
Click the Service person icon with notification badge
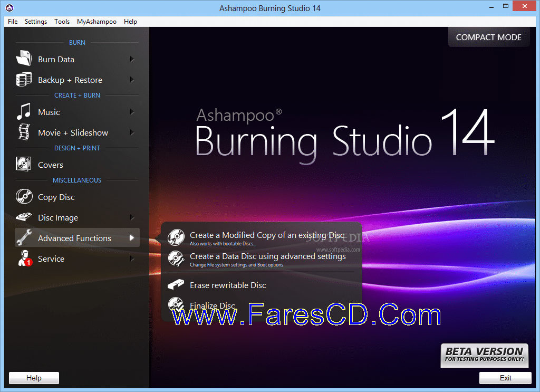(25, 259)
